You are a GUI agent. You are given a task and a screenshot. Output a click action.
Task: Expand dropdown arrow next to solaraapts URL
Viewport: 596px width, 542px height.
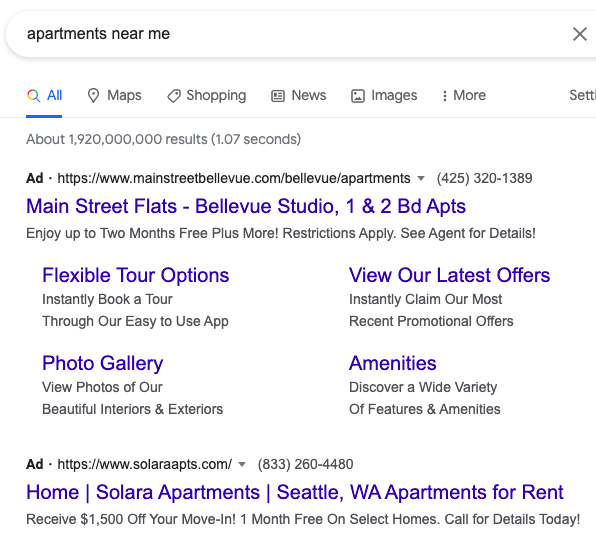[242, 464]
